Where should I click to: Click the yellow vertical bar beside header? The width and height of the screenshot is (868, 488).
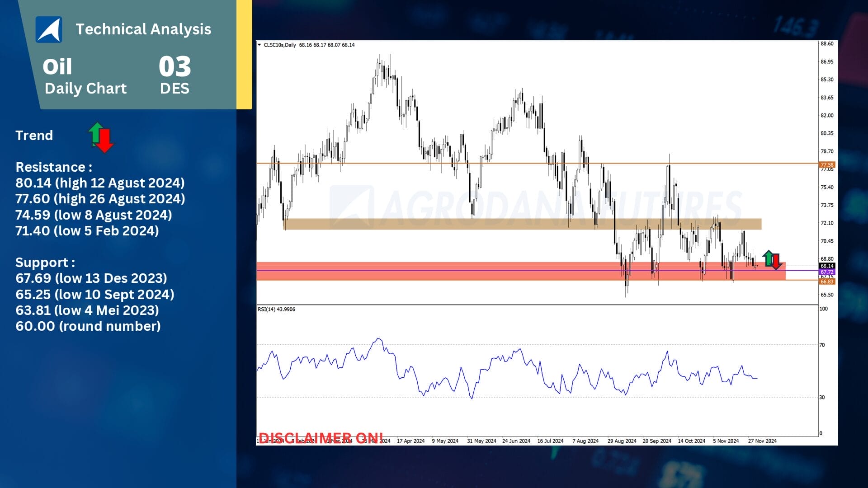click(244, 54)
